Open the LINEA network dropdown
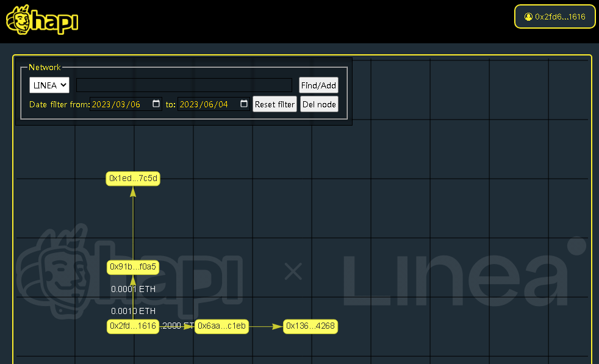This screenshot has height=364, width=599. [x=49, y=85]
